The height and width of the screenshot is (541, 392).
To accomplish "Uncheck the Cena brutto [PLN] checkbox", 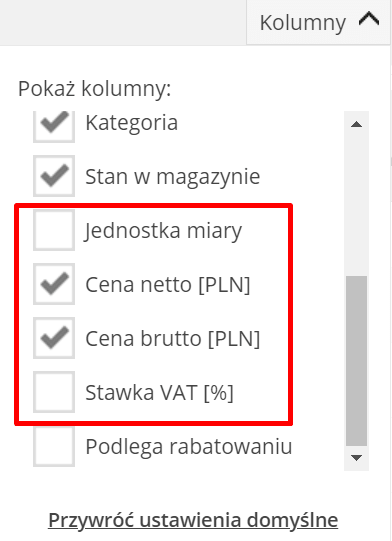I will [54, 338].
